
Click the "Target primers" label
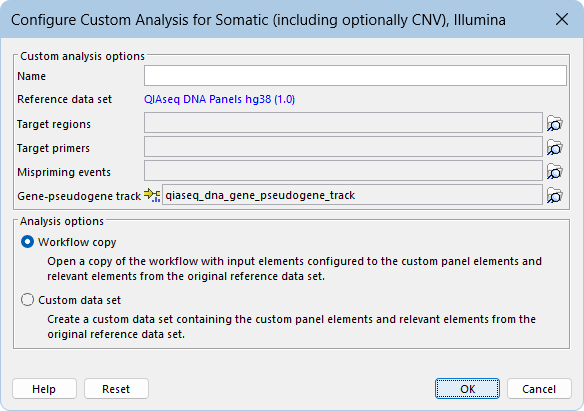54,148
